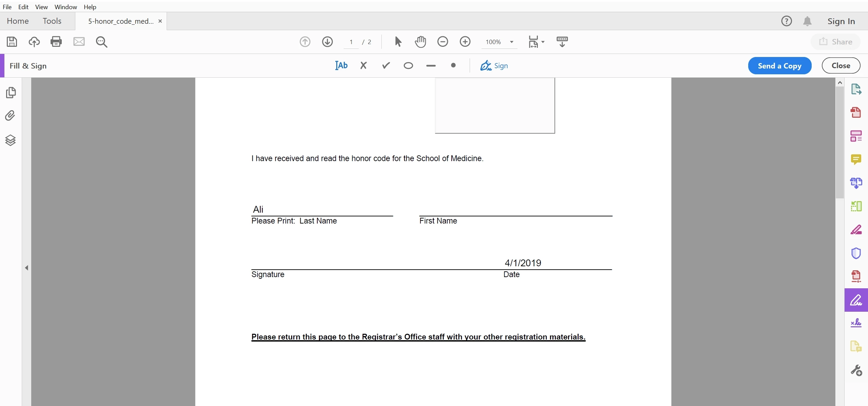Viewport: 868px width, 406px height.
Task: Open the Window menu
Action: 65,7
